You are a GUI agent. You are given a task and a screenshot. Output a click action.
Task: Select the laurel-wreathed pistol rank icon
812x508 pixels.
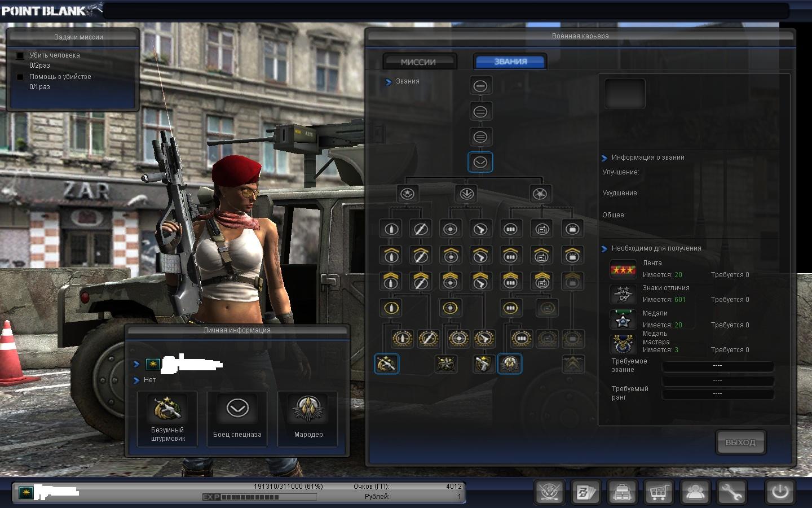[x=484, y=339]
